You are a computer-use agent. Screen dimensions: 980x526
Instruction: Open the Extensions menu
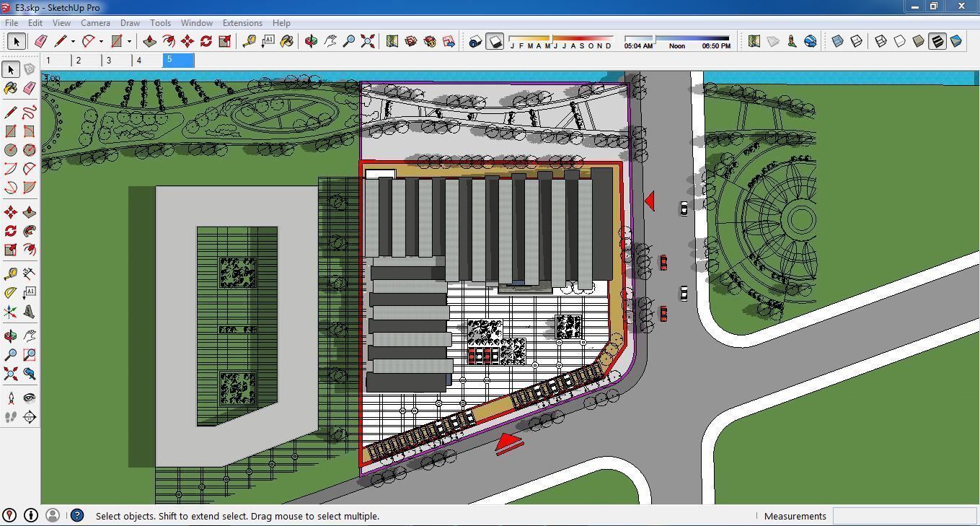point(242,23)
